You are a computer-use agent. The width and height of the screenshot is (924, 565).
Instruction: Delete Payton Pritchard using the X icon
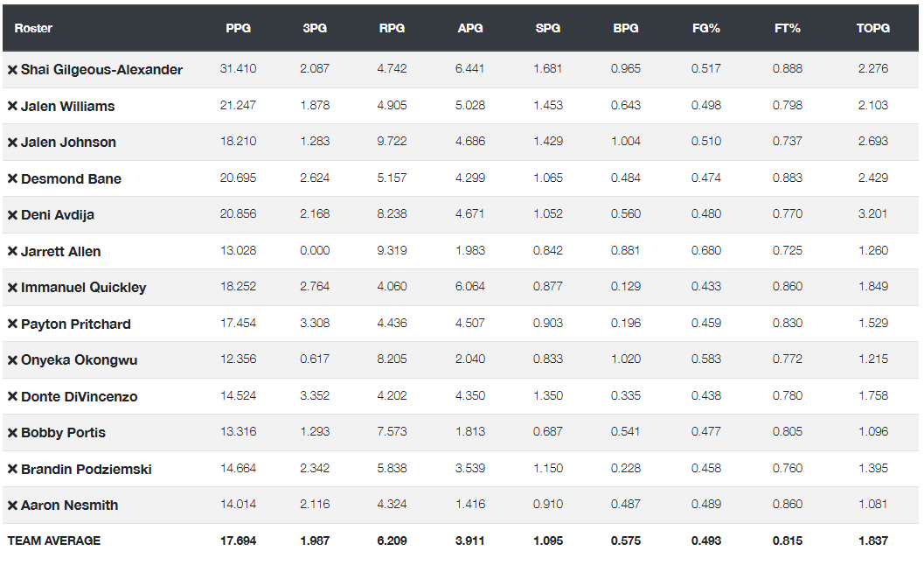click(12, 324)
